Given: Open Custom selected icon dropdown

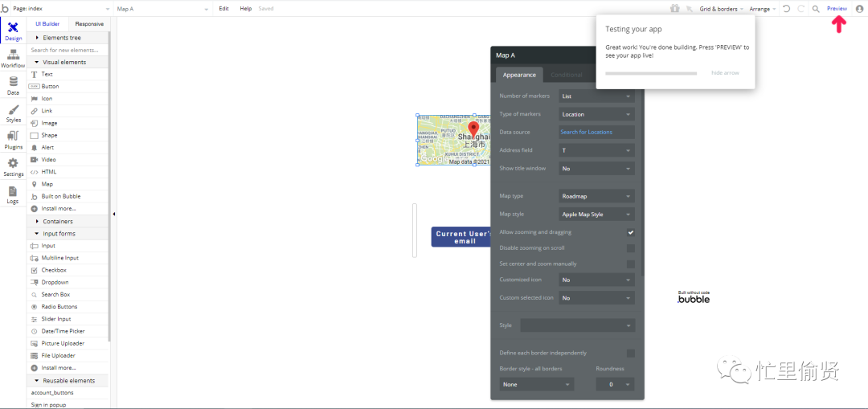Looking at the screenshot, I should [x=596, y=298].
